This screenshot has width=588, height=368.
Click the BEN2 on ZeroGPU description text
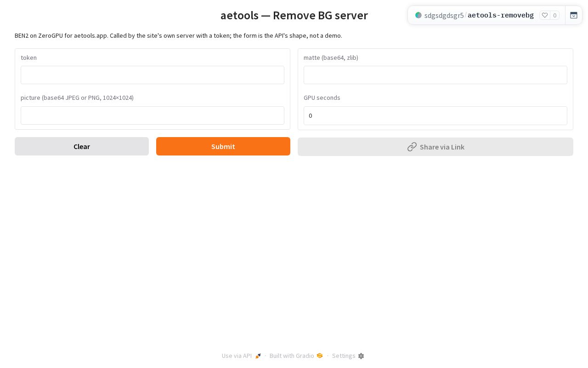tap(178, 35)
